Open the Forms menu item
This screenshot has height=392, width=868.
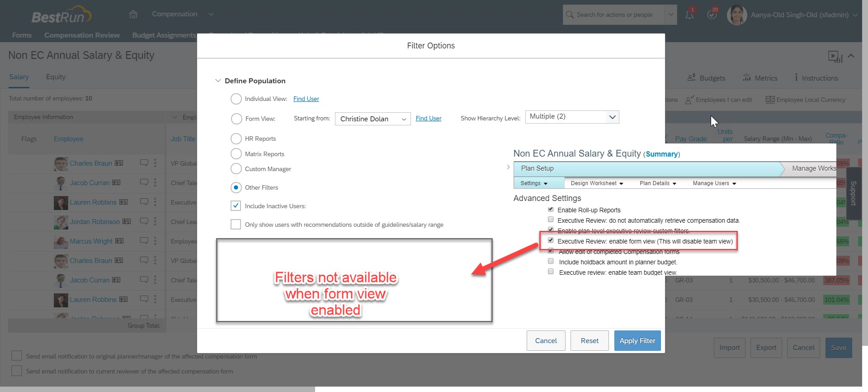pyautogui.click(x=22, y=35)
